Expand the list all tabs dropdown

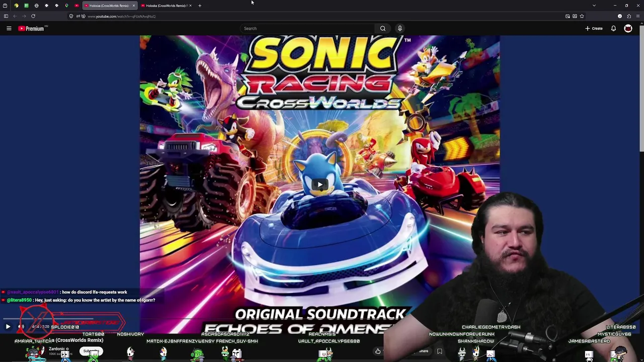(x=594, y=6)
